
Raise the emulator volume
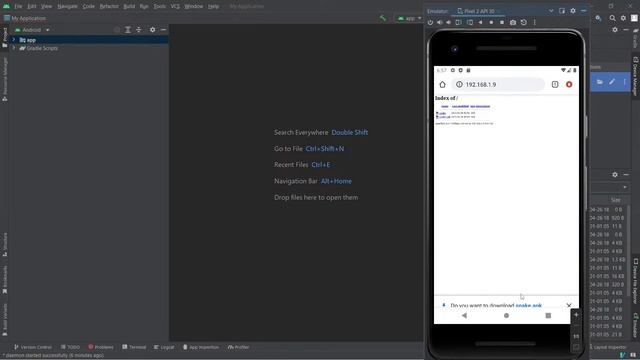pyautogui.click(x=440, y=22)
